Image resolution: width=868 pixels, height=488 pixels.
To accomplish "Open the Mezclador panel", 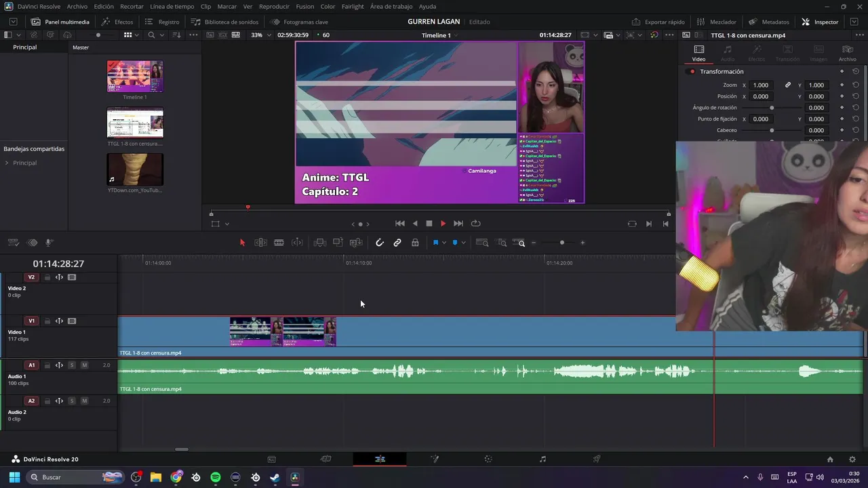I will point(716,22).
